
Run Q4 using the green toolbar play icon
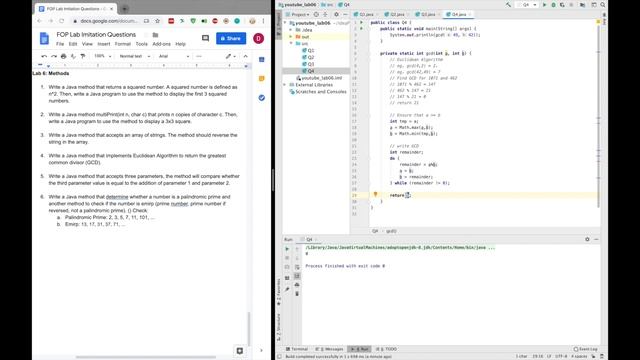coord(544,5)
